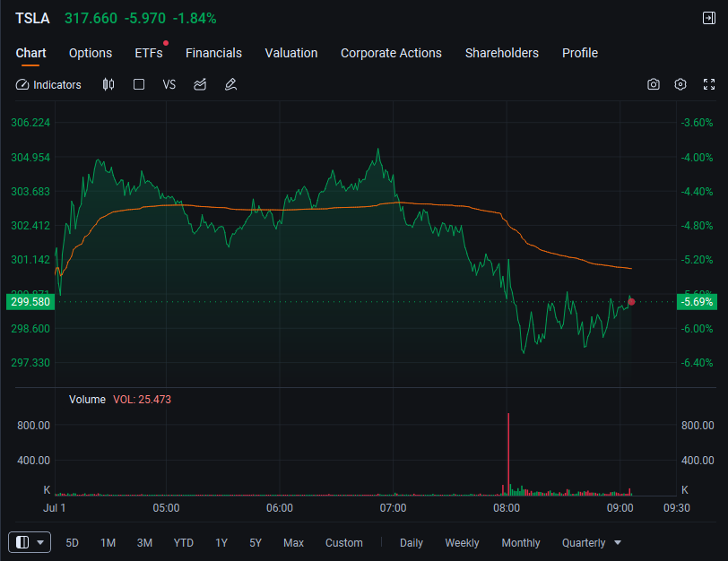Select the 5D time range
728x561 pixels.
pyautogui.click(x=72, y=543)
